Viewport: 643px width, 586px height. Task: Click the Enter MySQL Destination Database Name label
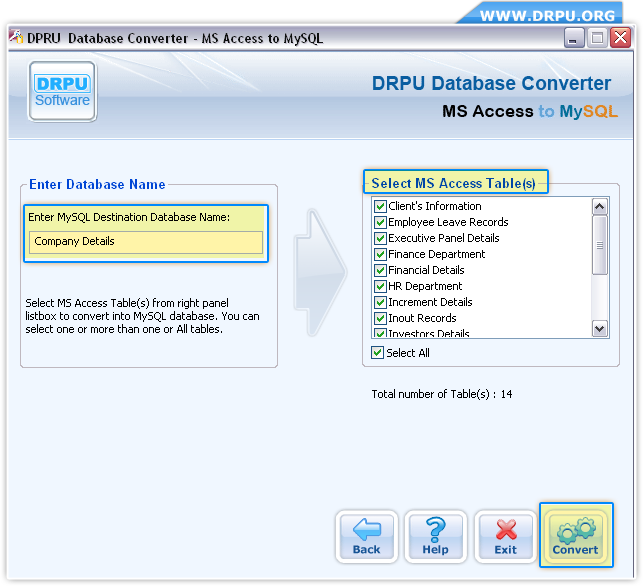[x=129, y=217]
